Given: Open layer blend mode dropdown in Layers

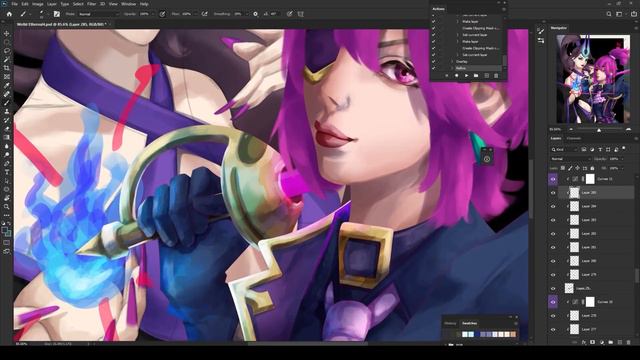Looking at the screenshot, I should click(570, 159).
